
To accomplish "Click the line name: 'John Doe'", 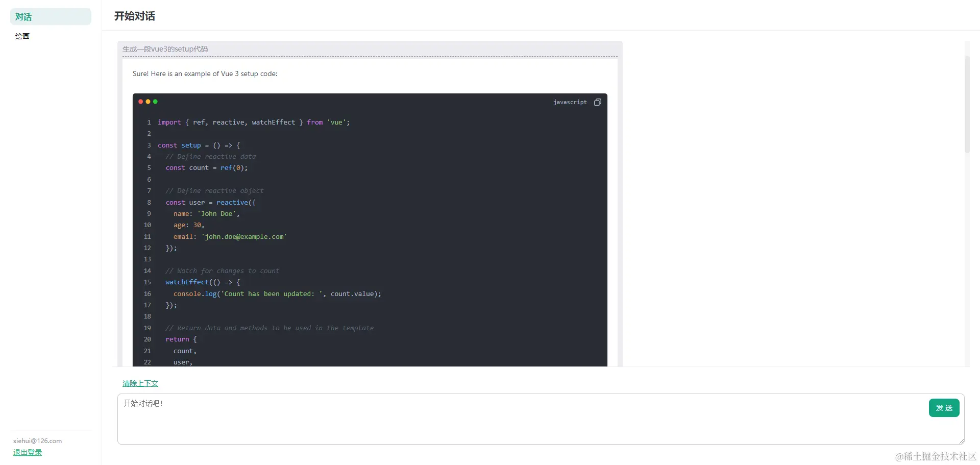I will pyautogui.click(x=206, y=214).
